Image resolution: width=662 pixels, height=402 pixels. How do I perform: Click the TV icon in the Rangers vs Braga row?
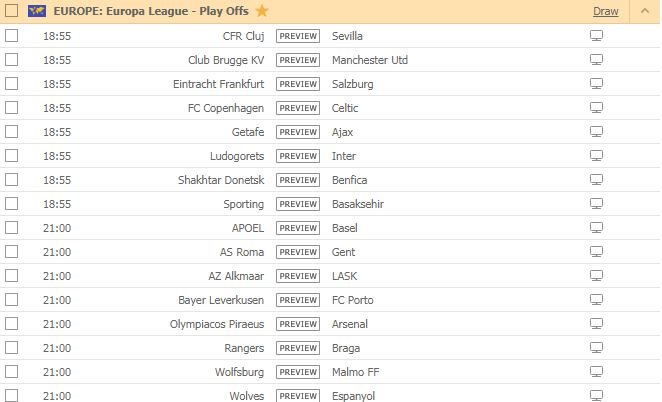tap(596, 348)
